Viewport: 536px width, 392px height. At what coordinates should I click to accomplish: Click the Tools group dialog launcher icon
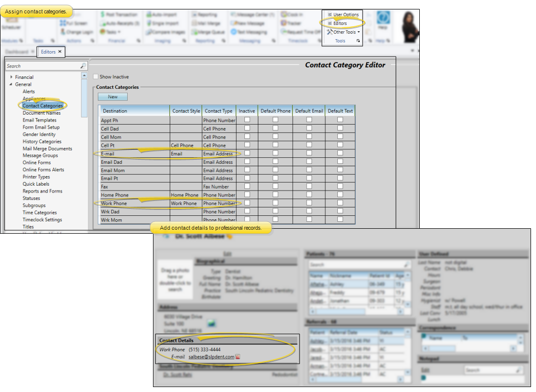358,41
